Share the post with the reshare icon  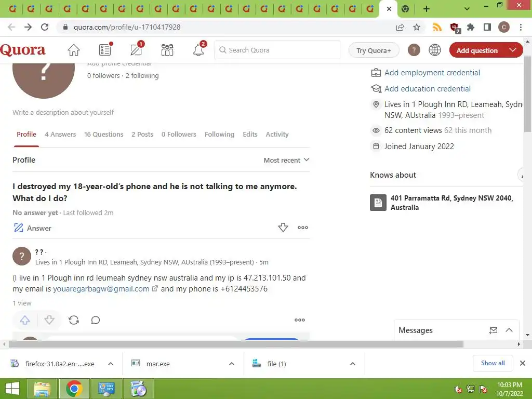tap(74, 320)
